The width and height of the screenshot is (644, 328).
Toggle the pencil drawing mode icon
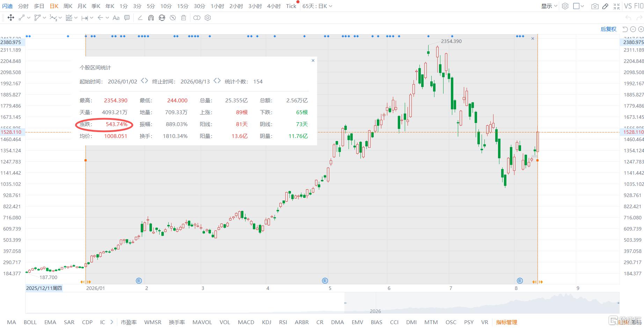click(606, 6)
